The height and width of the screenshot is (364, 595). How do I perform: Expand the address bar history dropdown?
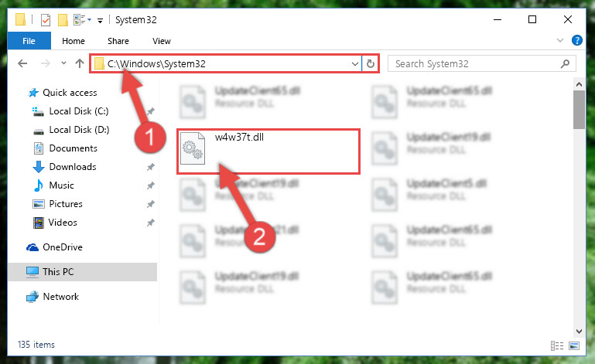355,63
